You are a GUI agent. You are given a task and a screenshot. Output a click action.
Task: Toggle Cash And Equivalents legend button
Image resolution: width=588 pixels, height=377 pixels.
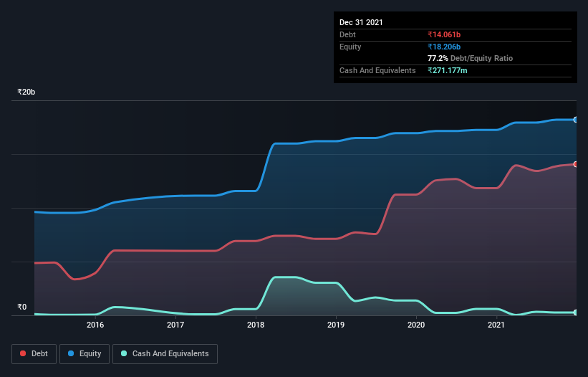(x=165, y=354)
